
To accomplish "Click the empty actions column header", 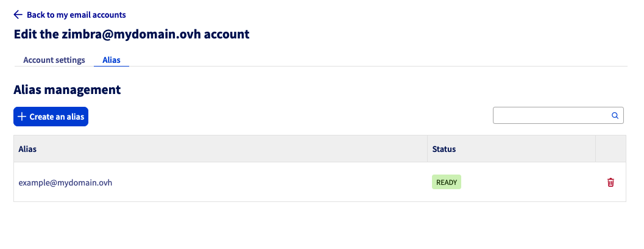I will click(610, 149).
